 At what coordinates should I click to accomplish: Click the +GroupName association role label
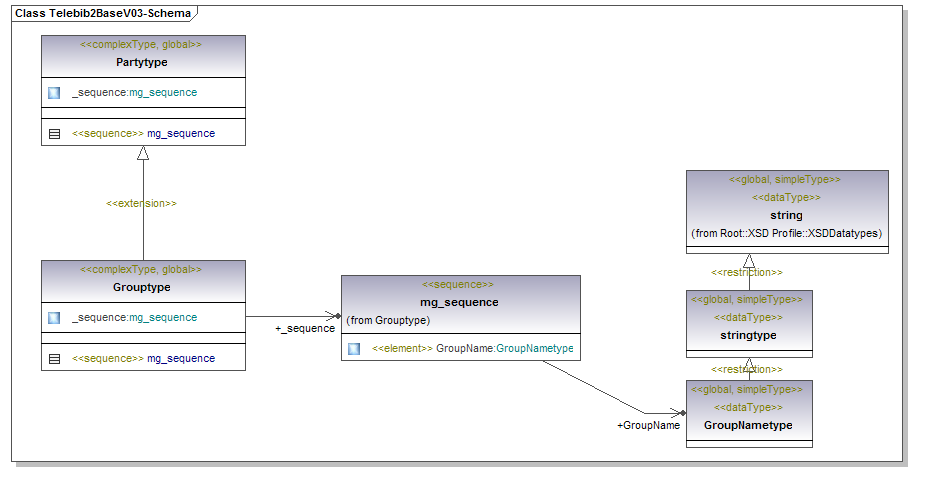pyautogui.click(x=648, y=425)
